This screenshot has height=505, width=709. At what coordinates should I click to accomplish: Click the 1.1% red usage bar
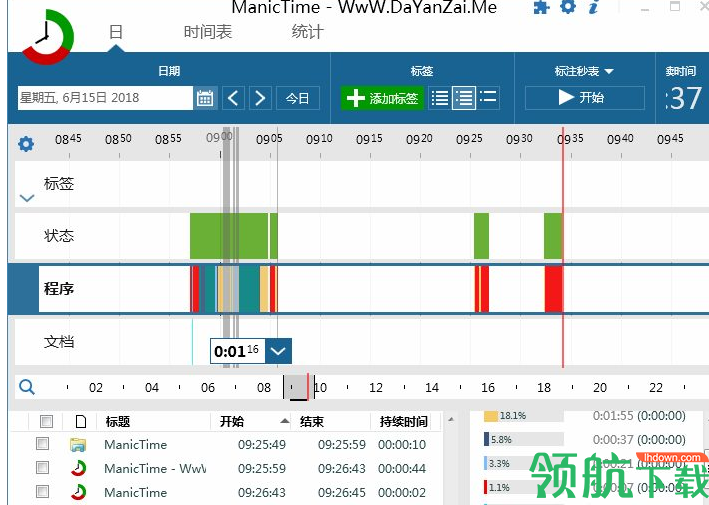[486, 487]
